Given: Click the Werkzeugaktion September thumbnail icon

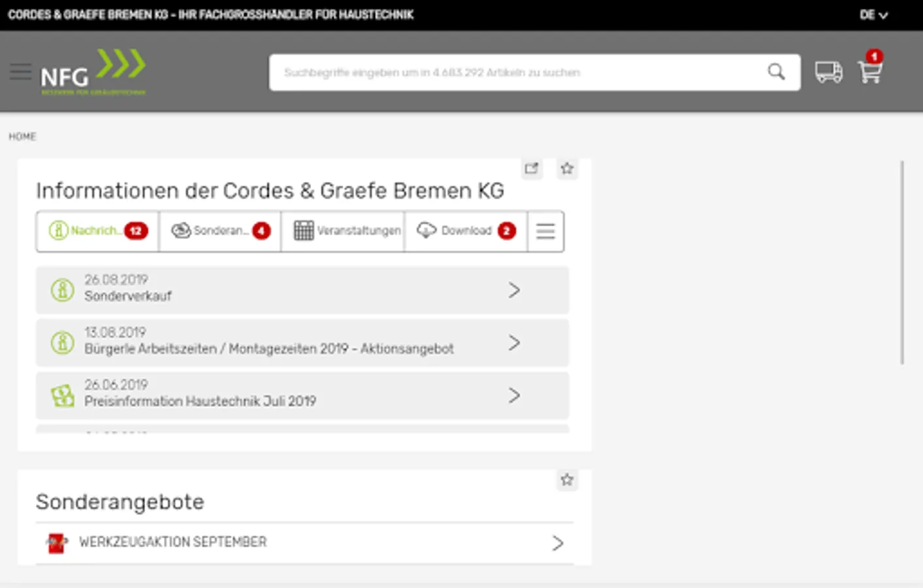Looking at the screenshot, I should [57, 543].
